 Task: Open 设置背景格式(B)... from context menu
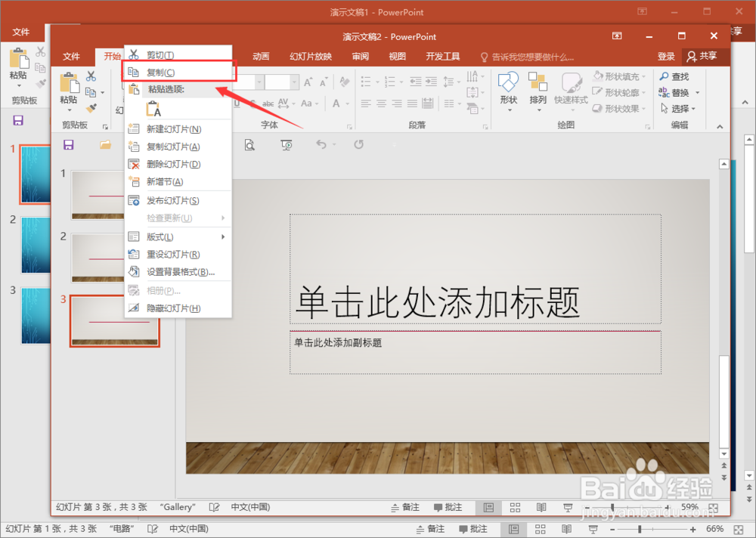coord(178,272)
